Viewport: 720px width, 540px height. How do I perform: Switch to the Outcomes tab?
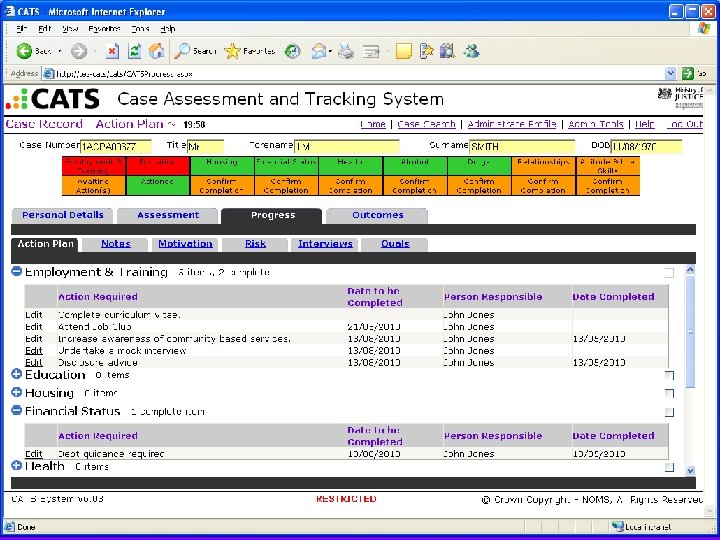[x=377, y=215]
